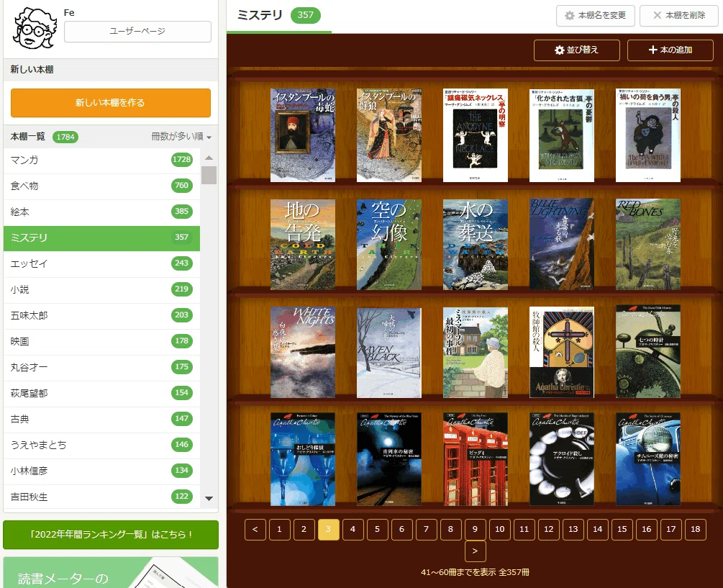Image resolution: width=723 pixels, height=588 pixels.
Task: Click the 本の追加 button
Action: point(670,50)
